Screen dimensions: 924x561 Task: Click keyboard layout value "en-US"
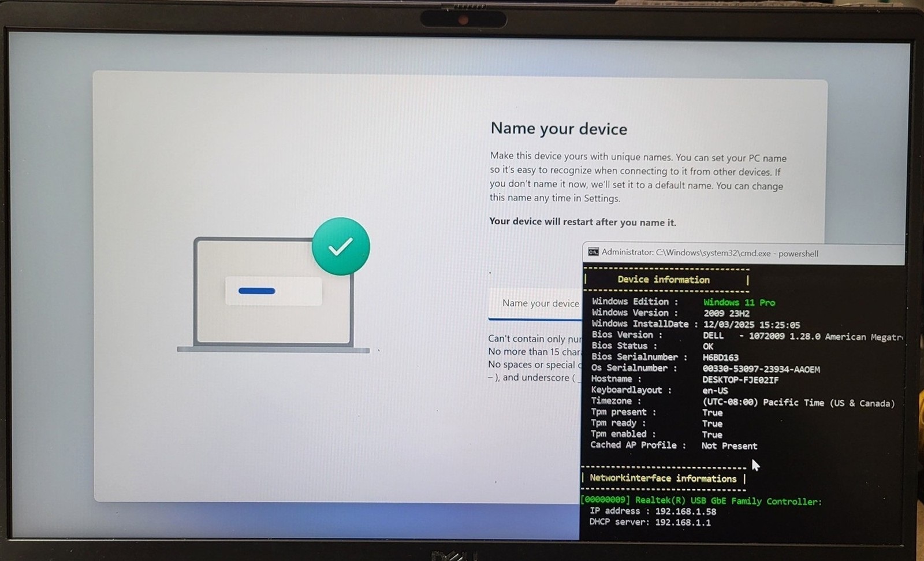715,391
